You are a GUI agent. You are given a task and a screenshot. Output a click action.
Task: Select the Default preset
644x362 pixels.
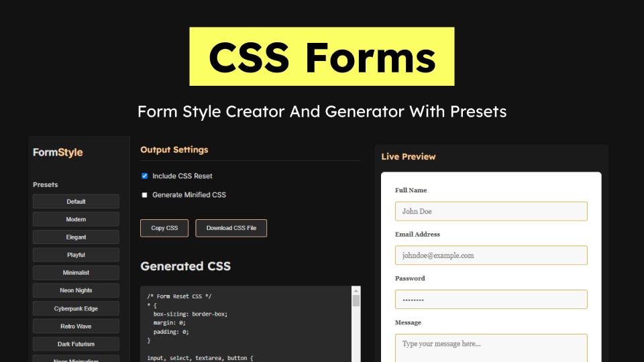[x=76, y=202]
